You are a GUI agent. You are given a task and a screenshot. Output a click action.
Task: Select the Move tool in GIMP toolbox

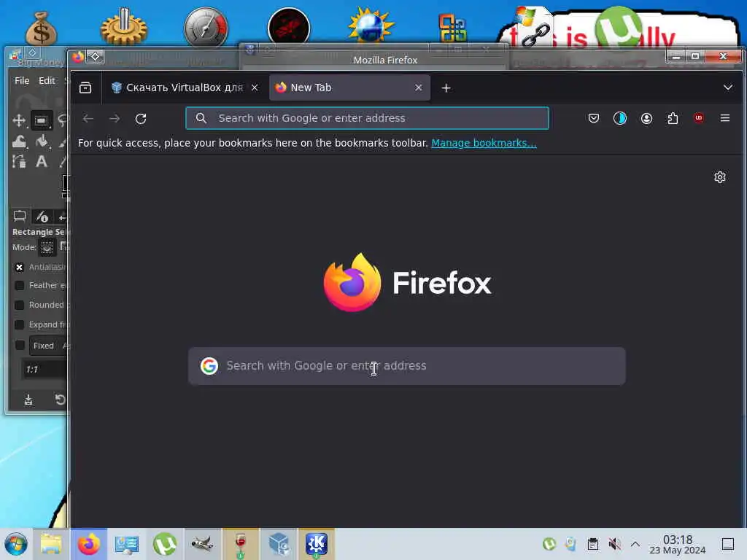click(19, 120)
